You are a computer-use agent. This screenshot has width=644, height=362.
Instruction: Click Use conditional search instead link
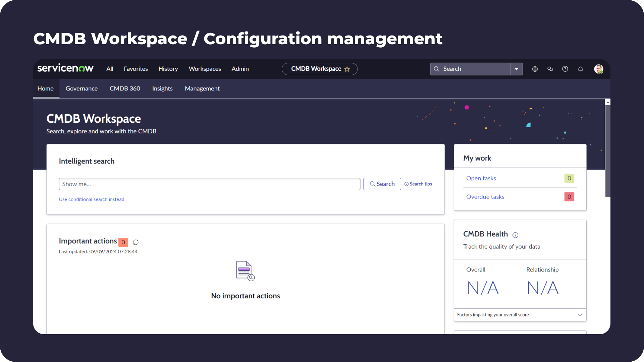[x=92, y=199]
